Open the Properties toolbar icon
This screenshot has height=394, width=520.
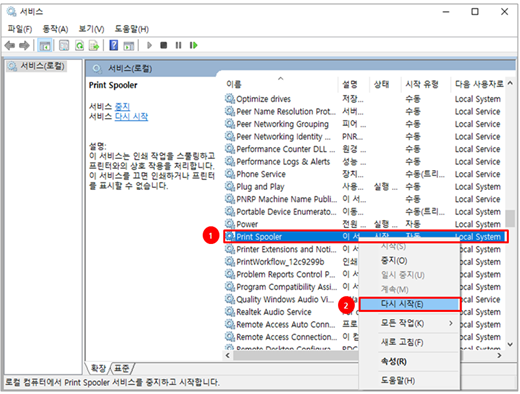click(64, 45)
